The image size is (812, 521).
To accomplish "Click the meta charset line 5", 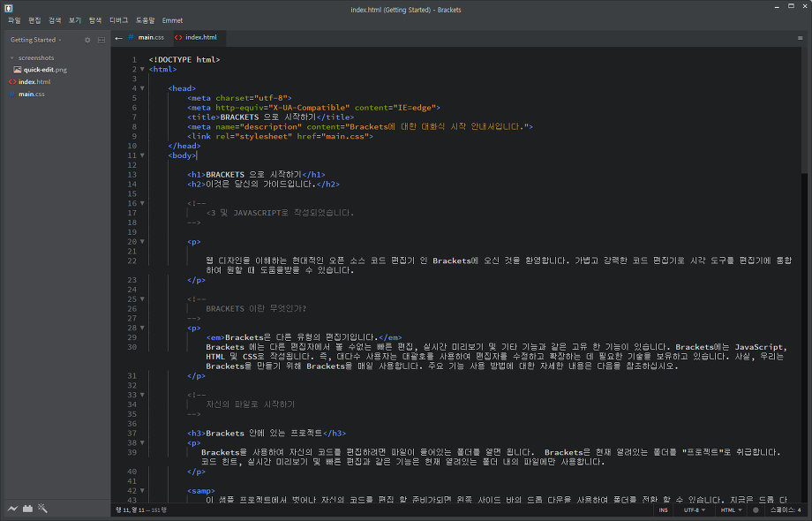I will [x=239, y=98].
